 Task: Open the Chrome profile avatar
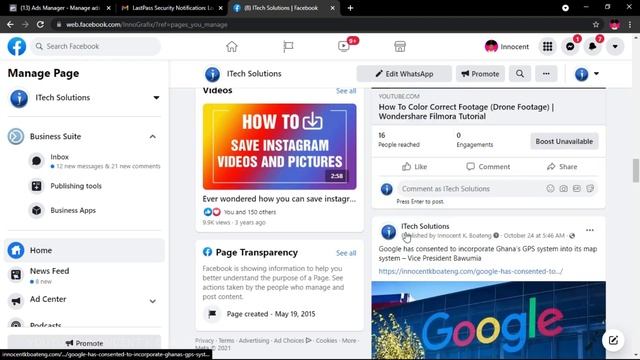click(615, 24)
